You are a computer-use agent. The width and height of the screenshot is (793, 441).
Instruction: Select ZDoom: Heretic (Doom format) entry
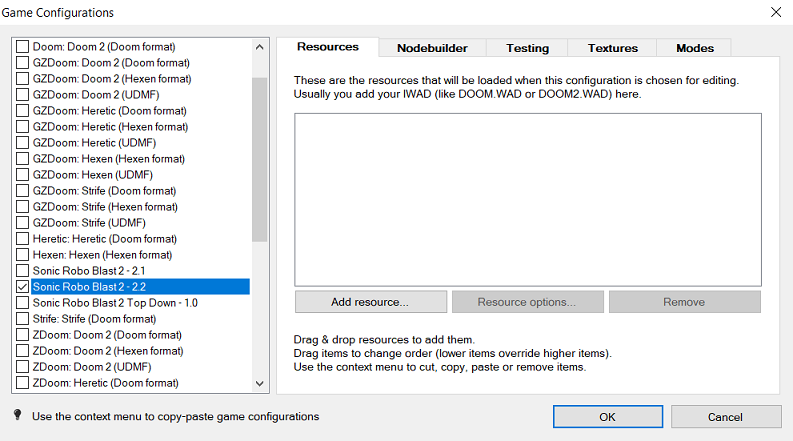pos(106,383)
